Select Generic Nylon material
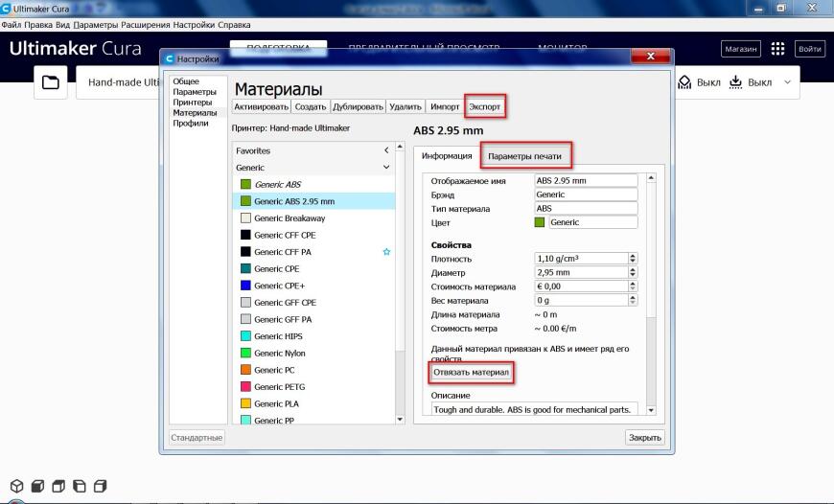The height and width of the screenshot is (504, 834). pos(313,353)
